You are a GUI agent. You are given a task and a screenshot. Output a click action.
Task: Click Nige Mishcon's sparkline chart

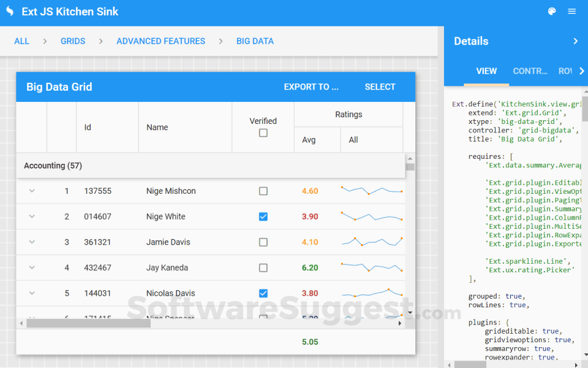(371, 191)
